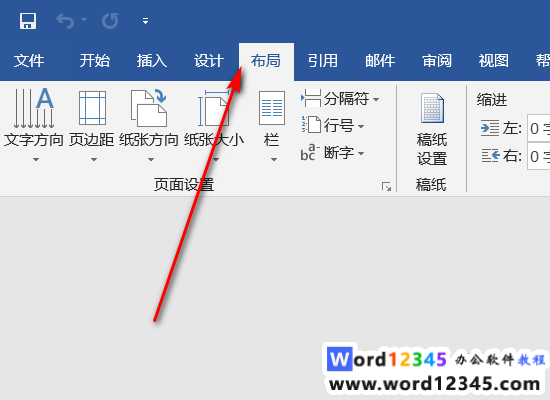
Task: Click the Save icon in quick access toolbar
Action: 28,21
